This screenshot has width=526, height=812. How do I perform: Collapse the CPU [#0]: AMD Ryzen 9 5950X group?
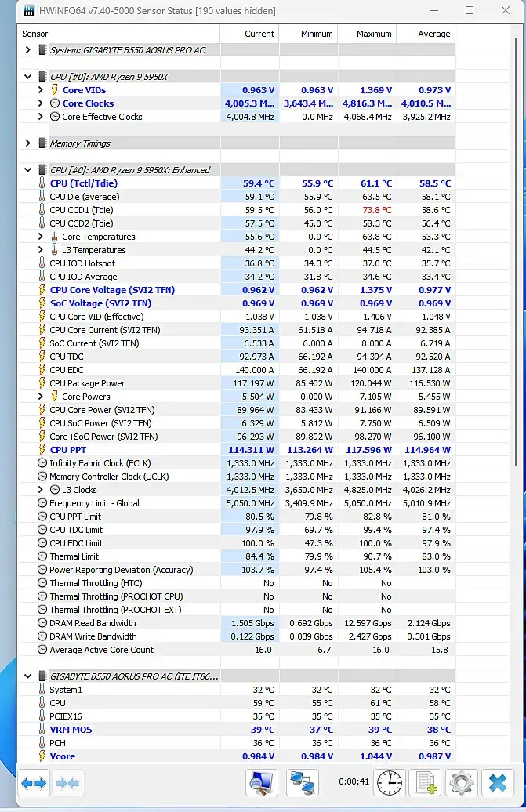pyautogui.click(x=28, y=77)
